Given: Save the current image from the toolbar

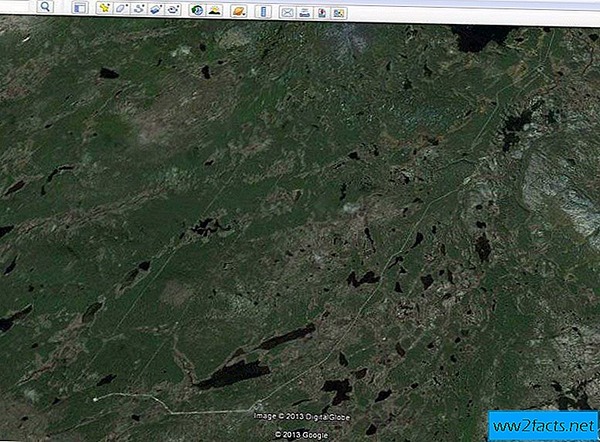Looking at the screenshot, I should 322,13.
